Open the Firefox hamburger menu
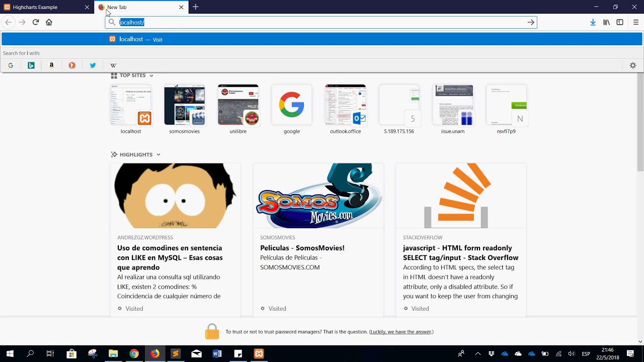 click(636, 22)
